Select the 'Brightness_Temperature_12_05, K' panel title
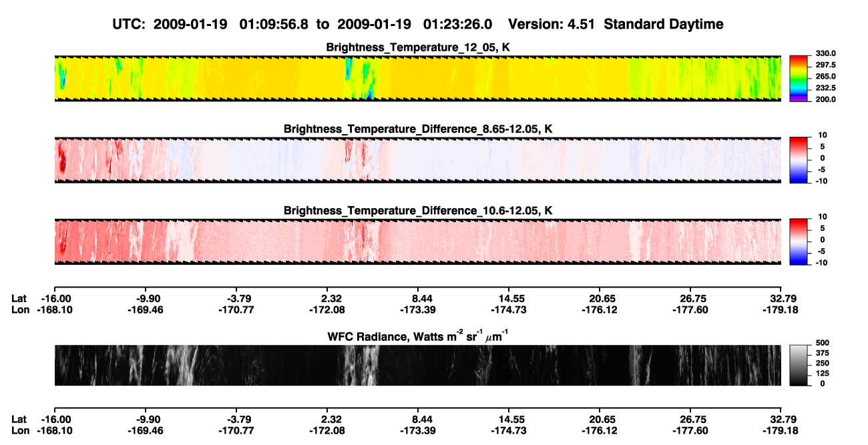Screen dimensions: 868x445 (x=418, y=47)
